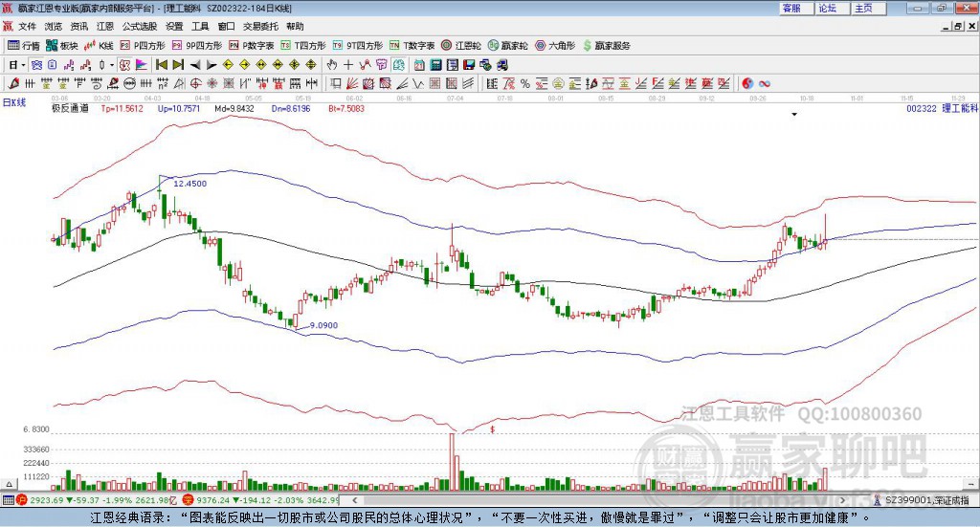The image size is (980, 527).
Task: Click the 9.0900 low price label
Action: point(323,325)
